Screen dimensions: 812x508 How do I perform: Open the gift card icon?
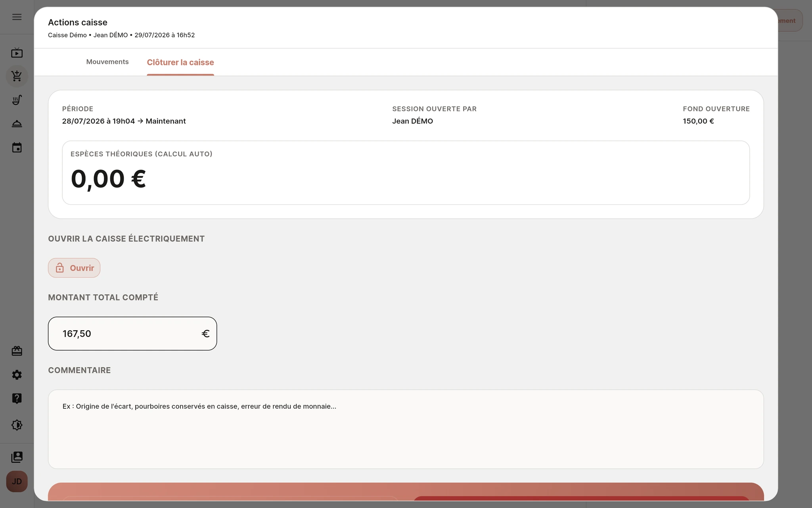coord(17,351)
